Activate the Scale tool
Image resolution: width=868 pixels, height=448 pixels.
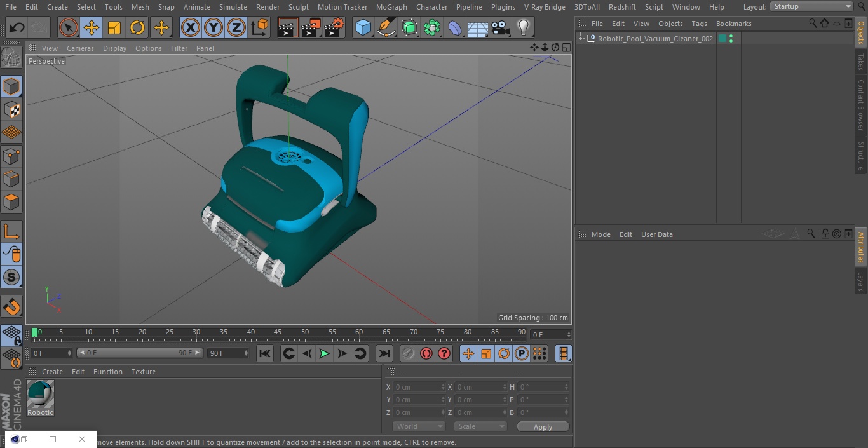point(114,28)
